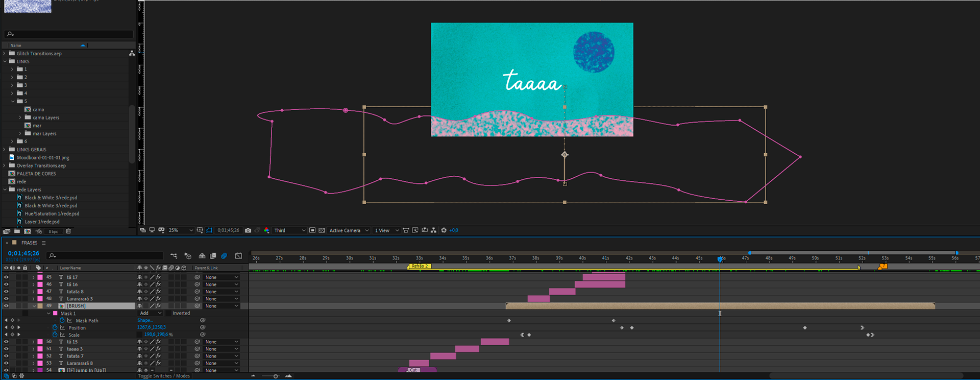Open the FRASES panel hamburger menu
This screenshot has height=380, width=980.
pos(44,243)
